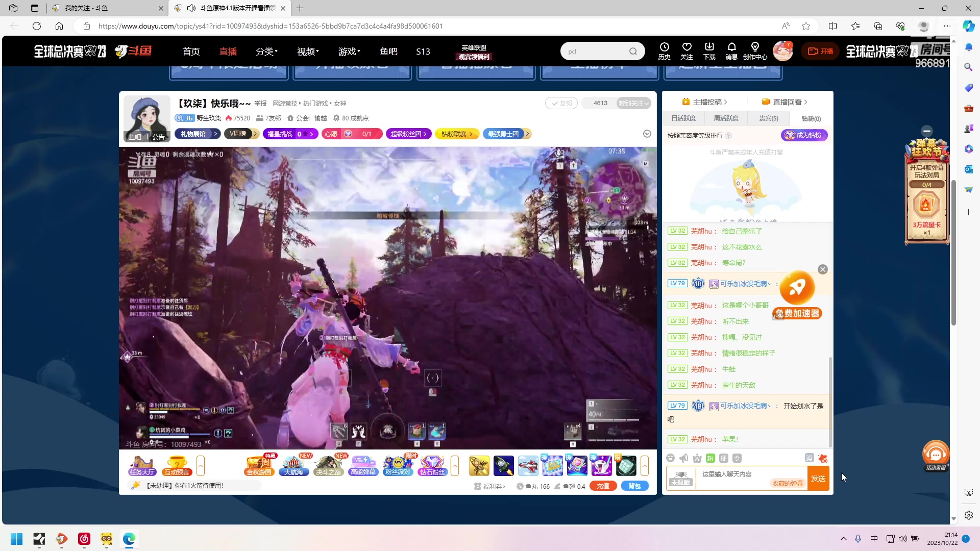Open the 关注 follow icon in header

[x=687, y=51]
